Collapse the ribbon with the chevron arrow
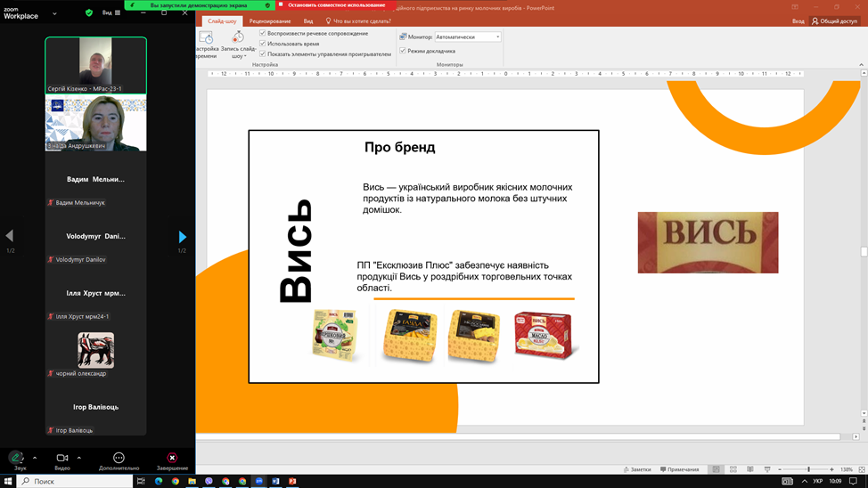Viewport: 868px width, 488px height. [x=862, y=64]
